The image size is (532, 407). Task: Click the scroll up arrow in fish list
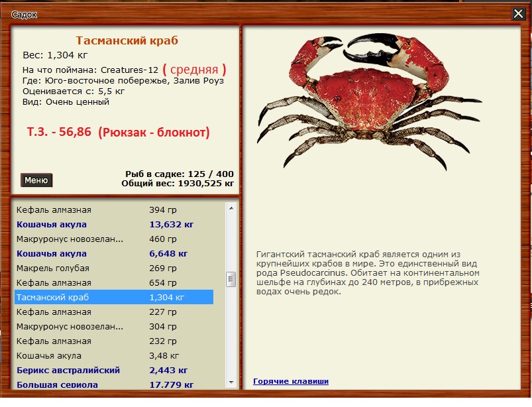click(231, 208)
